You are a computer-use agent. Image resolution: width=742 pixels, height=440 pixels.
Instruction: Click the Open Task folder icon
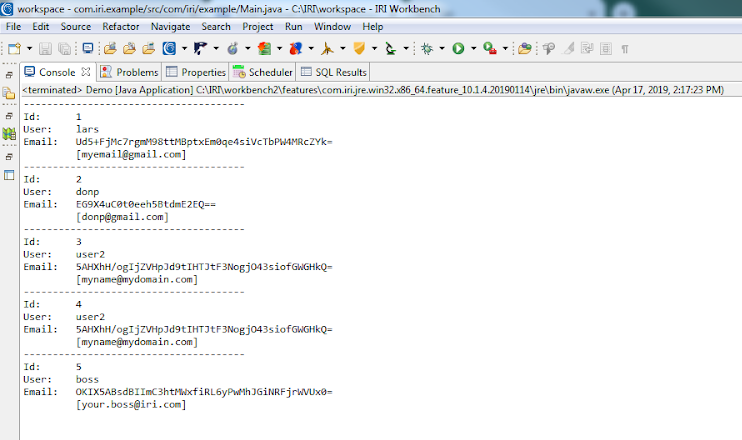tap(524, 48)
